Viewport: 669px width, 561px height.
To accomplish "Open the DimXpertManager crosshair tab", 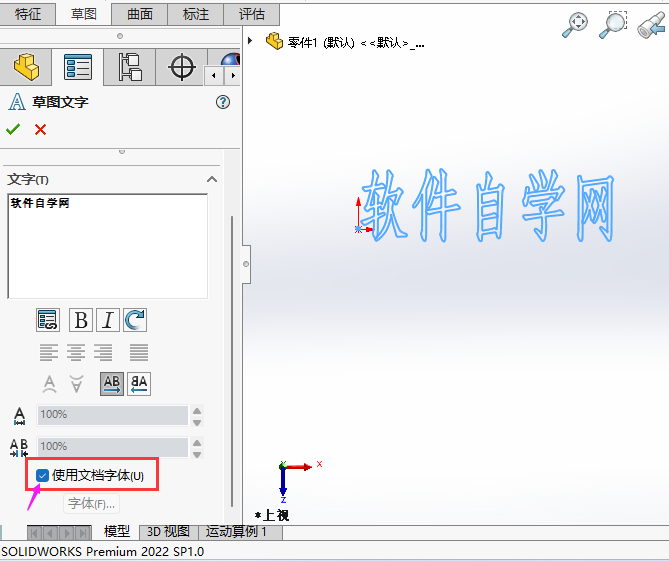I will coord(182,67).
